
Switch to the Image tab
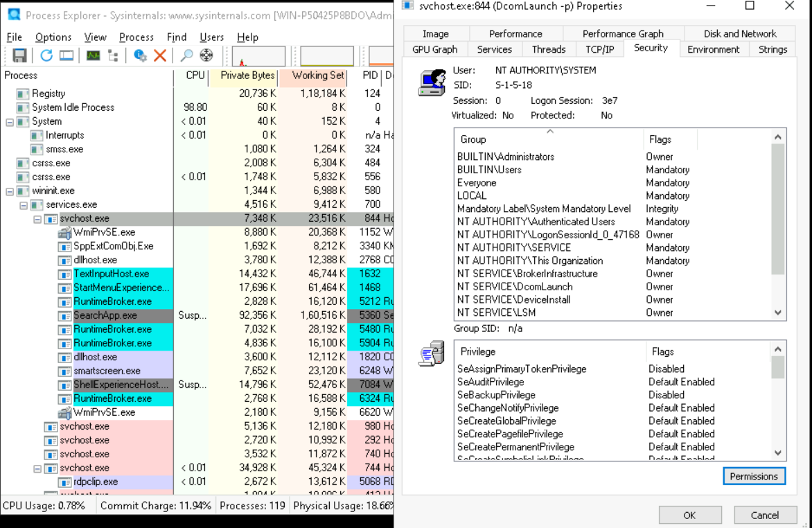click(436, 34)
